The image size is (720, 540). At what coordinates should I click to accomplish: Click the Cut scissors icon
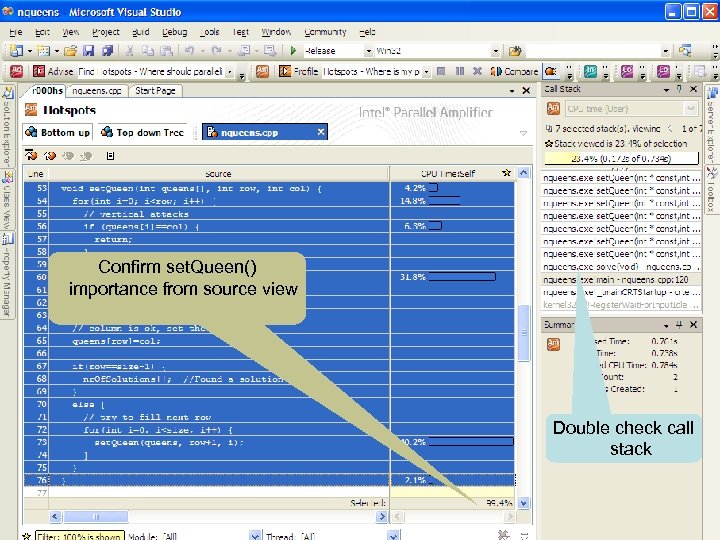tap(129, 51)
